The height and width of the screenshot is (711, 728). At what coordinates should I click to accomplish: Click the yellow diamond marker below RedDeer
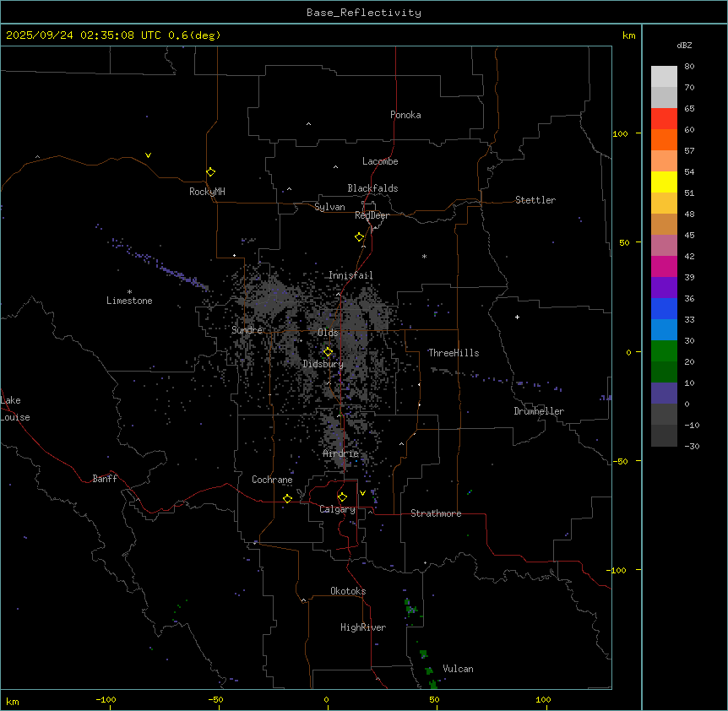tap(360, 237)
